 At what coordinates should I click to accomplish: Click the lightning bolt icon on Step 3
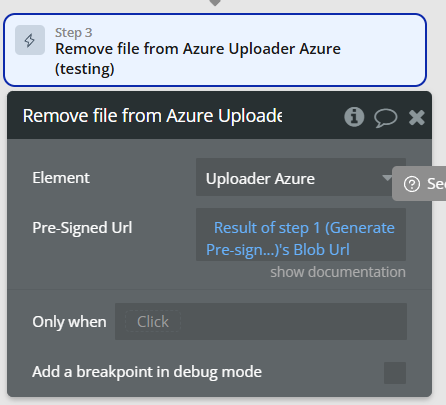coord(30,40)
